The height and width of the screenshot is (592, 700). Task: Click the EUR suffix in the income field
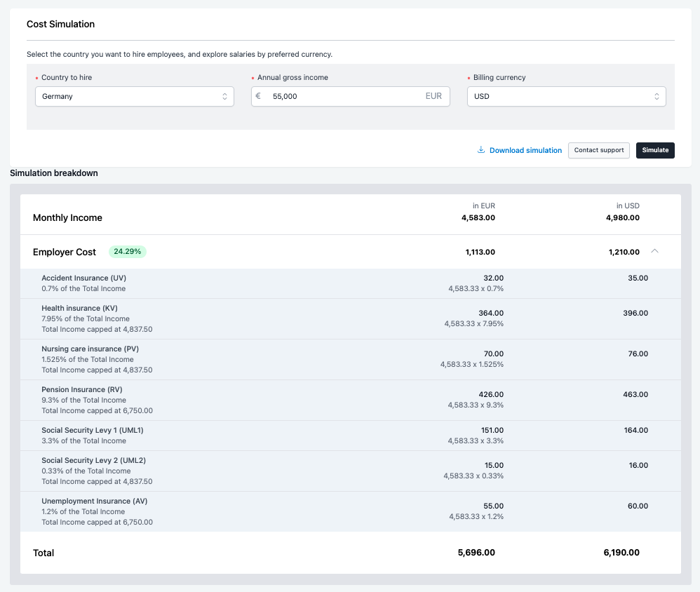433,96
